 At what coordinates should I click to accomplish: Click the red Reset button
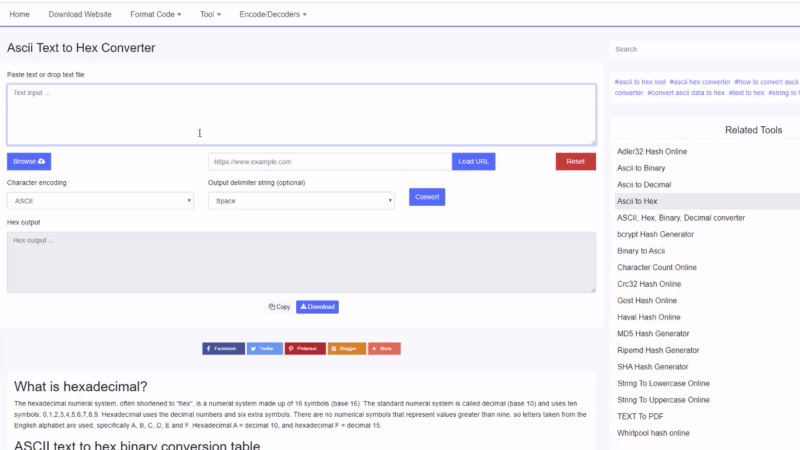(575, 161)
